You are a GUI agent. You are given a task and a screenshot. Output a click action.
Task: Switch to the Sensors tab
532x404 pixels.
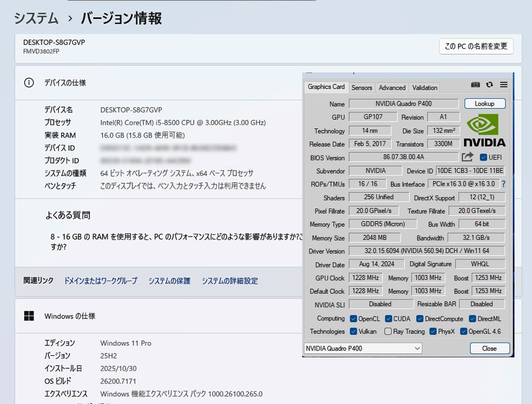coord(362,88)
